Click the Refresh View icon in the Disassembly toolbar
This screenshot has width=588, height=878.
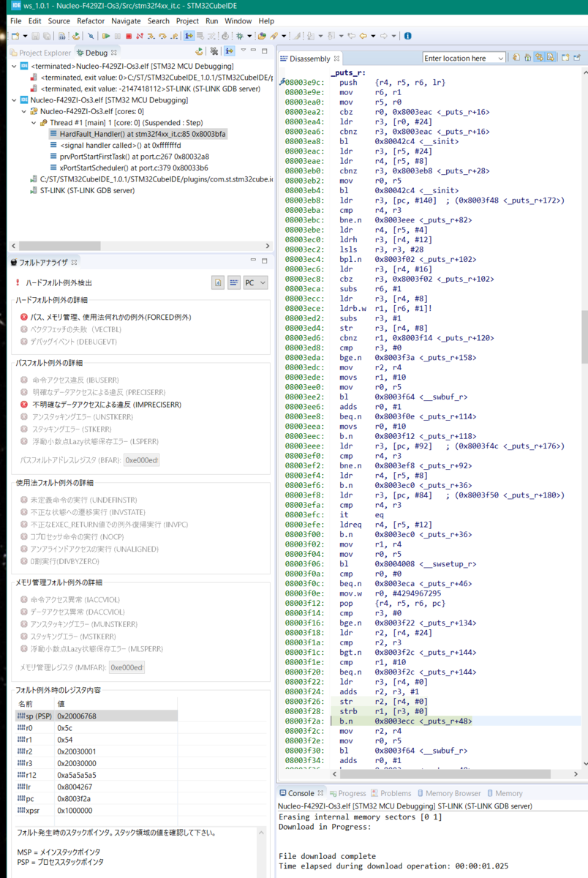pyautogui.click(x=516, y=58)
